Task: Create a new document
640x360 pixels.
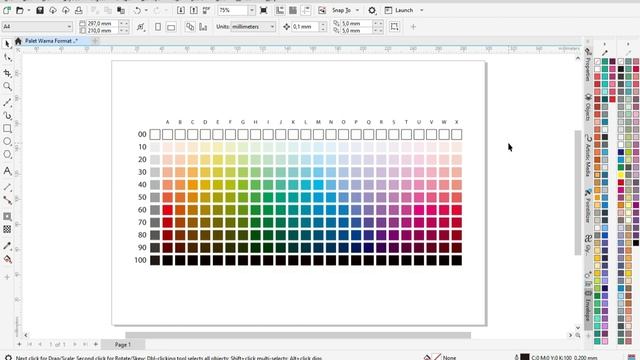Action: pos(7,10)
